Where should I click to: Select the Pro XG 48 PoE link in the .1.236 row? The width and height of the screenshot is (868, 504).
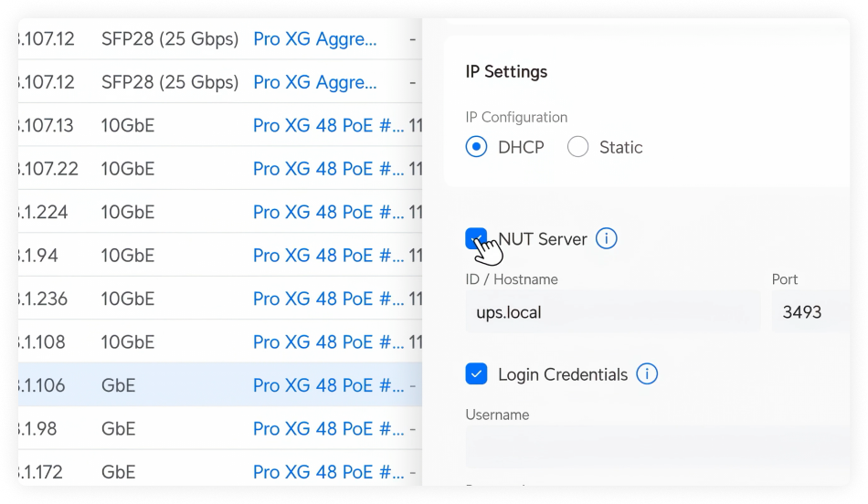click(328, 299)
